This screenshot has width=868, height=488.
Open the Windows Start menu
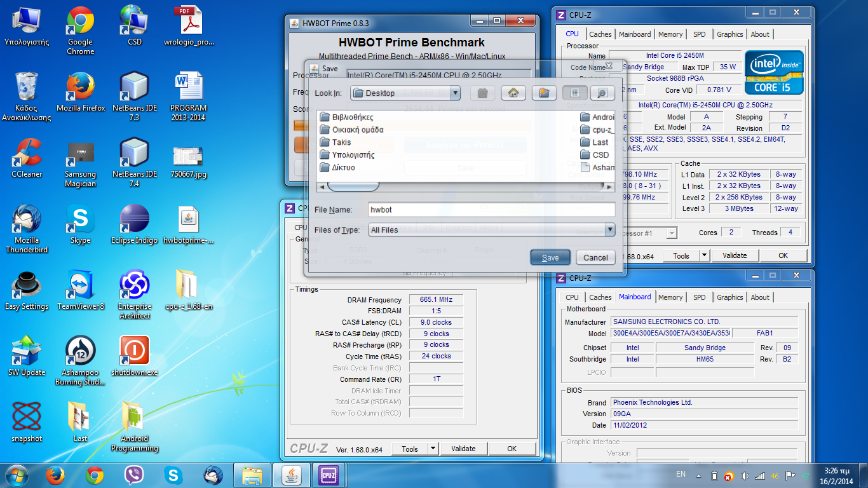coord(17,475)
